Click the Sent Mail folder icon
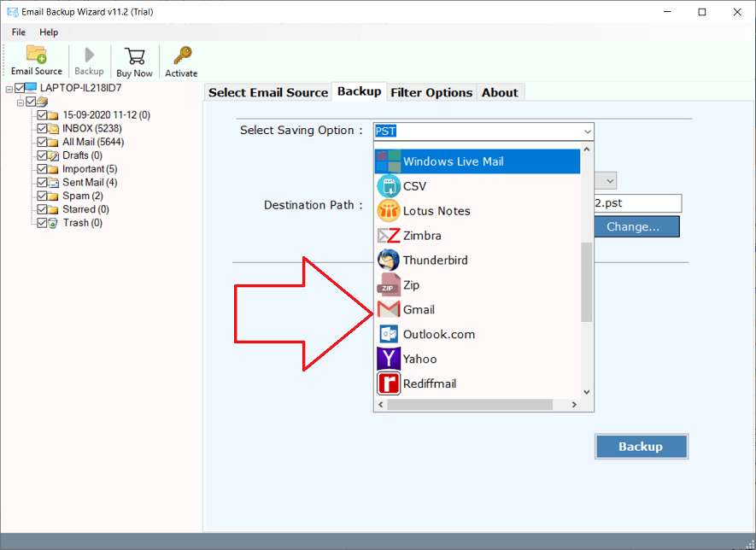Image resolution: width=756 pixels, height=550 pixels. click(x=53, y=183)
